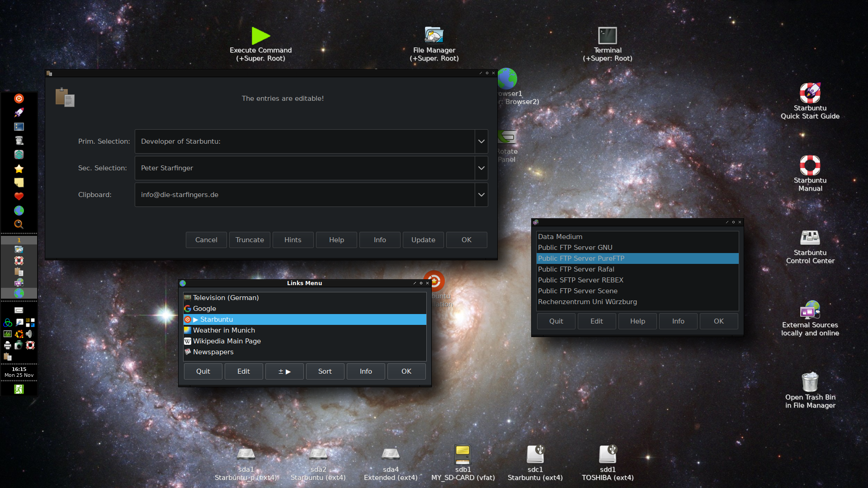Click the workspace 1 indicator in panel
Image resolution: width=868 pixels, height=488 pixels.
tap(19, 240)
